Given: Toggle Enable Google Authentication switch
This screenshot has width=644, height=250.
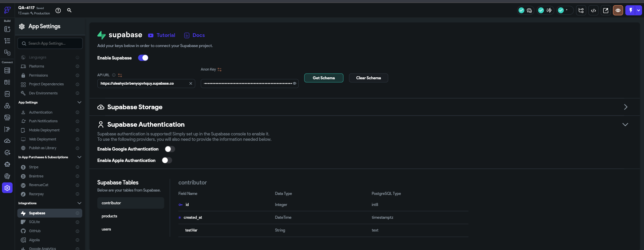Looking at the screenshot, I should [x=170, y=149].
